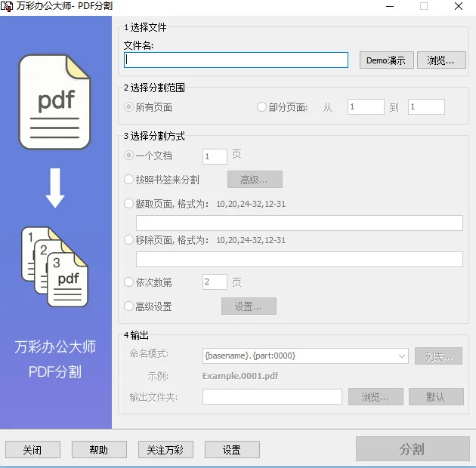The height and width of the screenshot is (468, 476).
Task: Click the large 分割 split button
Action: 413,449
